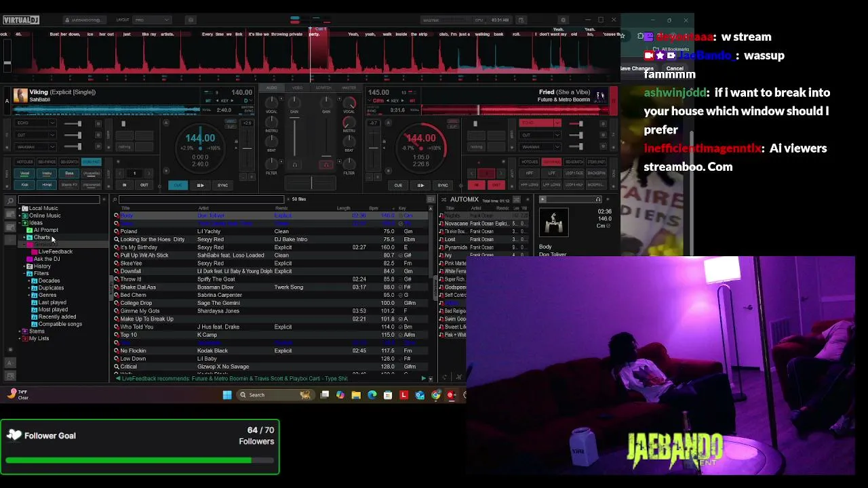Select the Most played filter icon
Image resolution: width=868 pixels, height=488 pixels.
click(x=35, y=310)
